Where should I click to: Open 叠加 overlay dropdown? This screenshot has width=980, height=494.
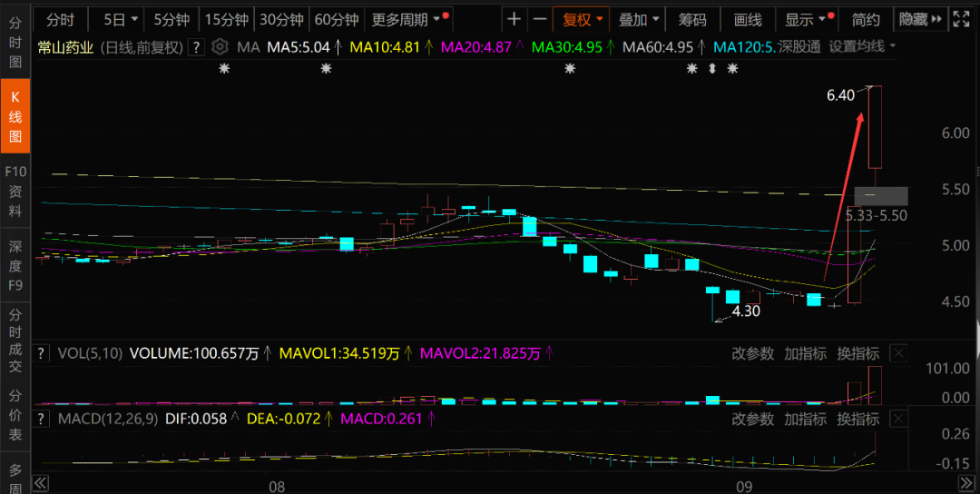pyautogui.click(x=639, y=20)
